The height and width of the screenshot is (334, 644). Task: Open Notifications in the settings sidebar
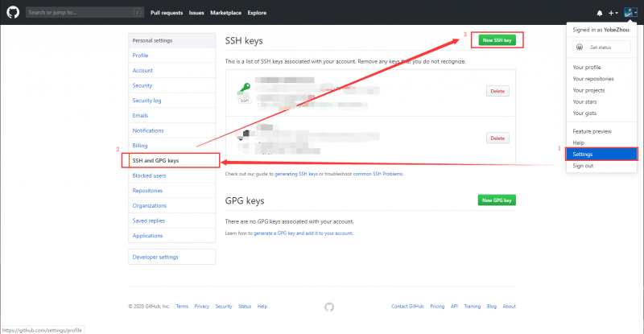(171, 130)
